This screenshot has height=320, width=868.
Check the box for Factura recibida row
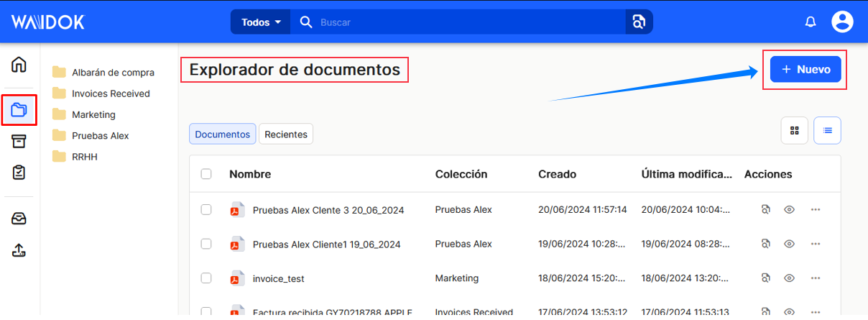click(206, 311)
